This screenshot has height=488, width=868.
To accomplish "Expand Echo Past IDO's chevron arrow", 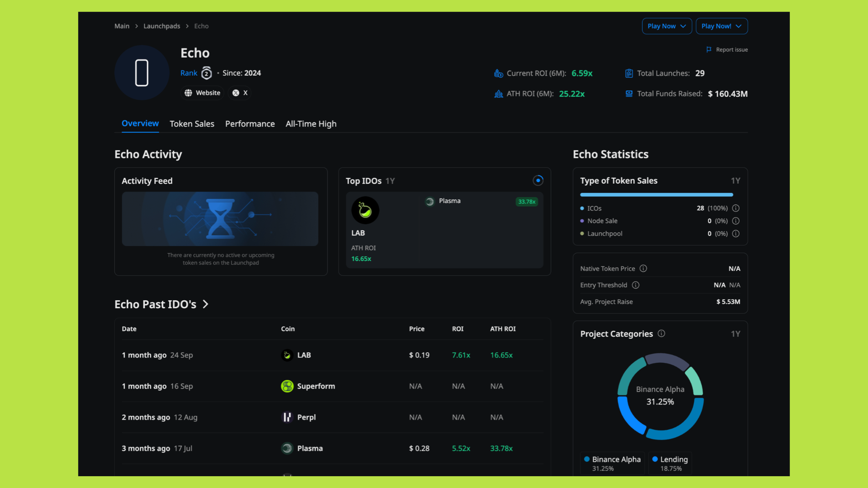I will [x=206, y=304].
